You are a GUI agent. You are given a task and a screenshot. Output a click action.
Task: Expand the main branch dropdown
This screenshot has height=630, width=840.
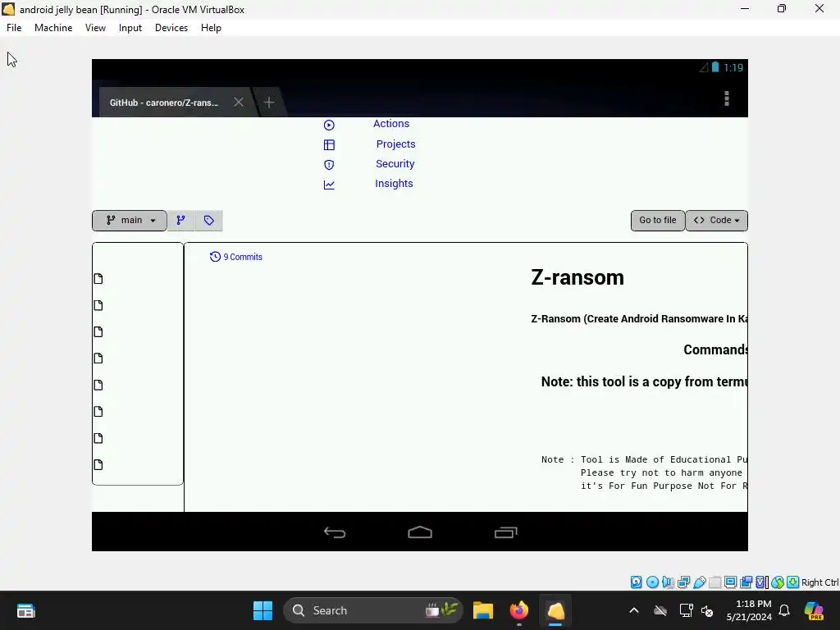point(130,220)
